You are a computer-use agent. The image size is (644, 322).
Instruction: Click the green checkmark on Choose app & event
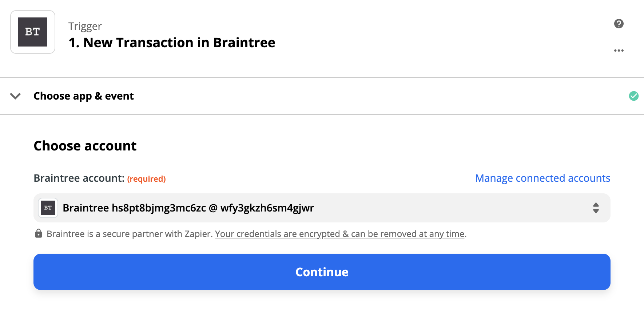(633, 96)
